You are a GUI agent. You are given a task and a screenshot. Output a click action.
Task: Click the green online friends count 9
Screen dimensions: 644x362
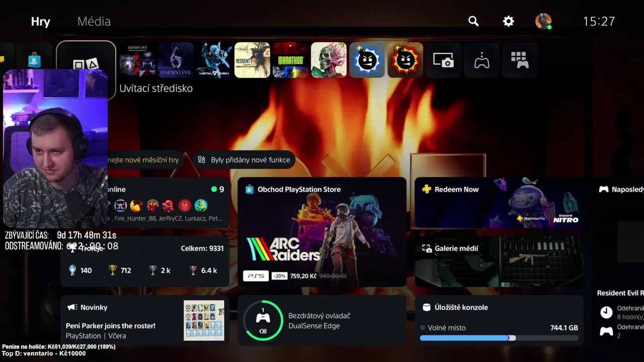(x=218, y=190)
